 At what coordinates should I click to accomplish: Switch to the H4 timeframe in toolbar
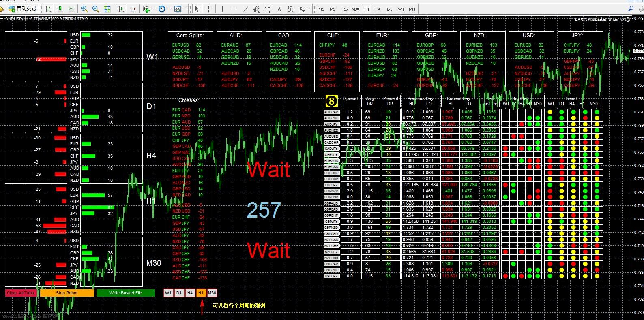[x=378, y=9]
